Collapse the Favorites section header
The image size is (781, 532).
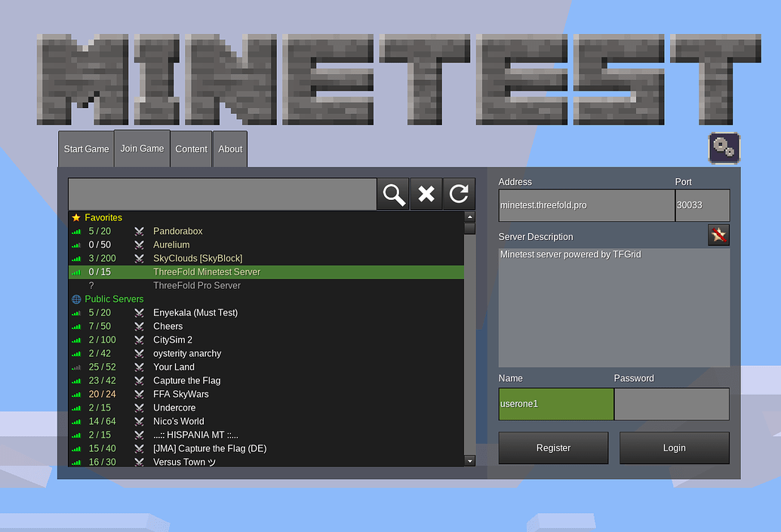click(103, 218)
